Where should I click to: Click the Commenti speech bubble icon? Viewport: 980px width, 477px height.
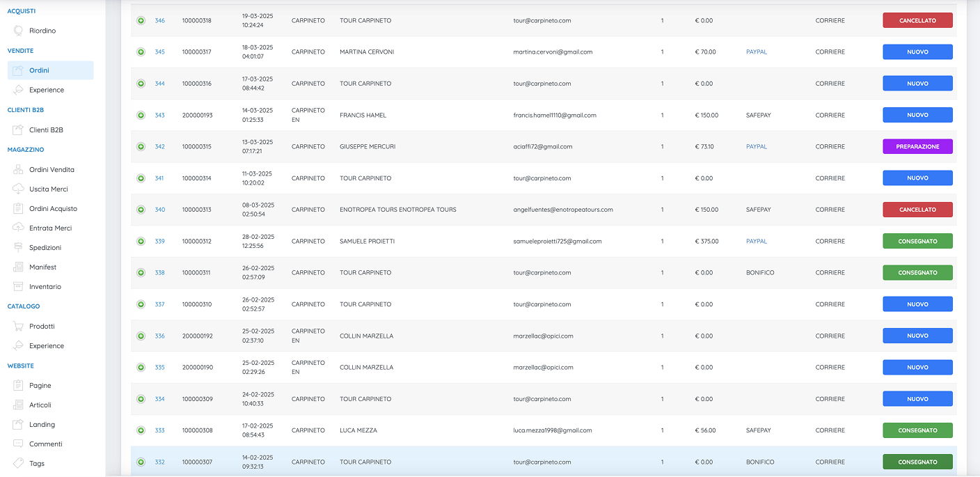[x=18, y=444]
